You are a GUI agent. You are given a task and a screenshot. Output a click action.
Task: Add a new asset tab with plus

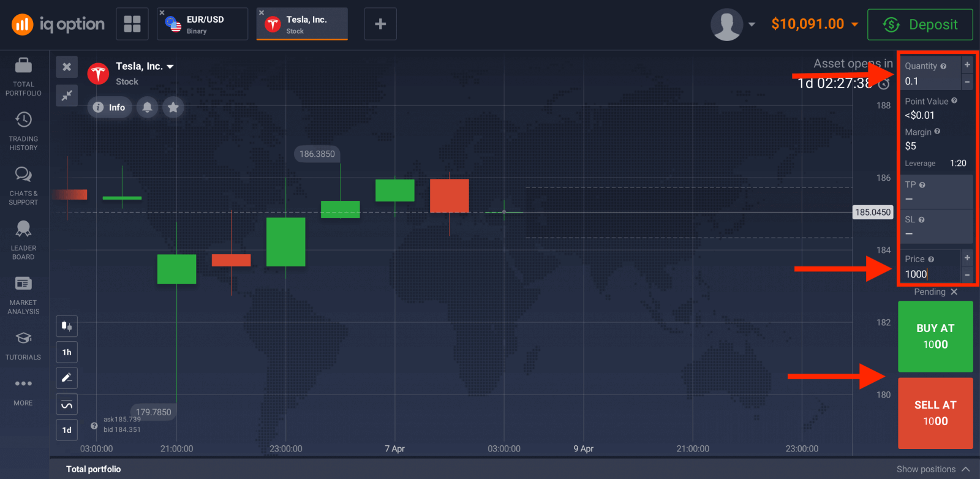coord(380,24)
